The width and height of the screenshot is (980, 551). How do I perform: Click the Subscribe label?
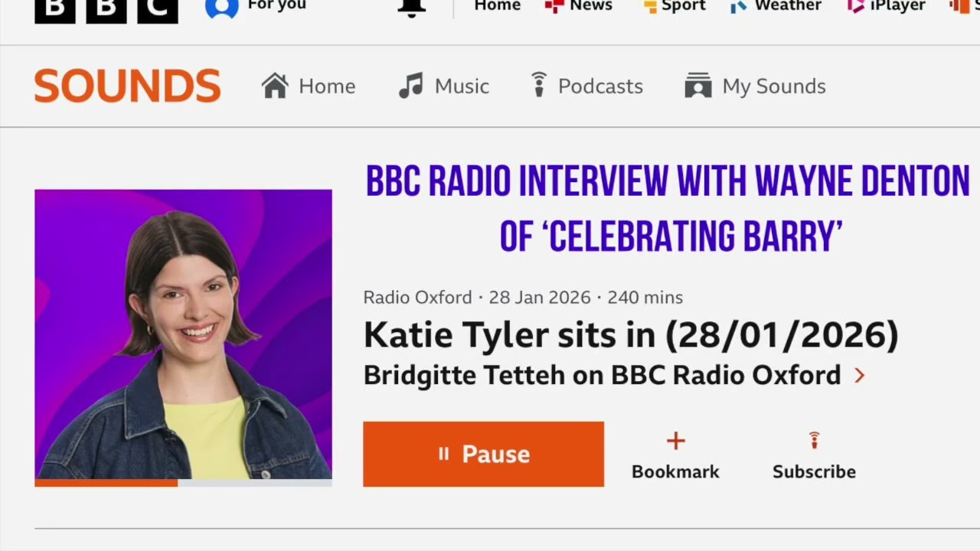click(814, 471)
